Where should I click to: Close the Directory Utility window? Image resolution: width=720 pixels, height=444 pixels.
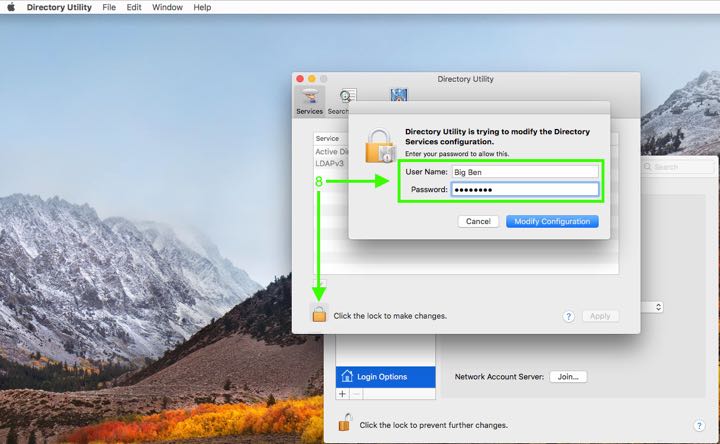(300, 79)
